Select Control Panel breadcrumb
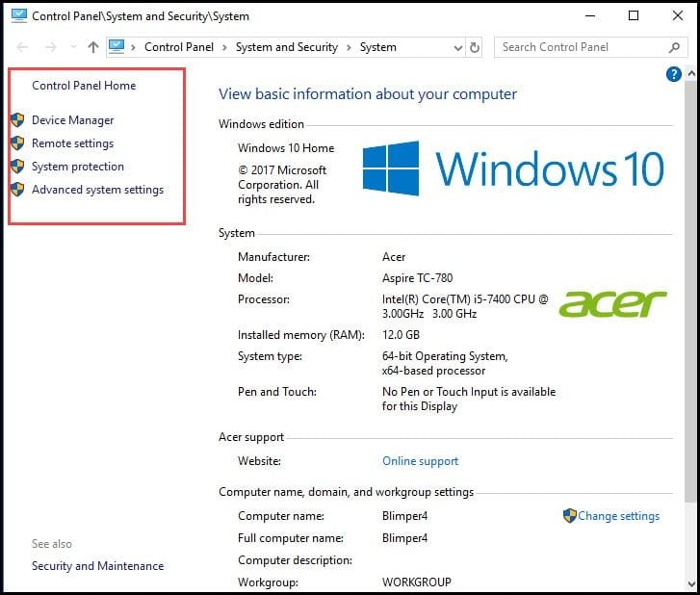 [179, 47]
